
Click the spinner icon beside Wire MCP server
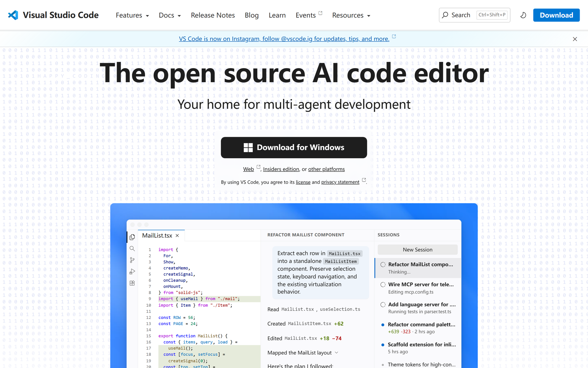coord(383,285)
